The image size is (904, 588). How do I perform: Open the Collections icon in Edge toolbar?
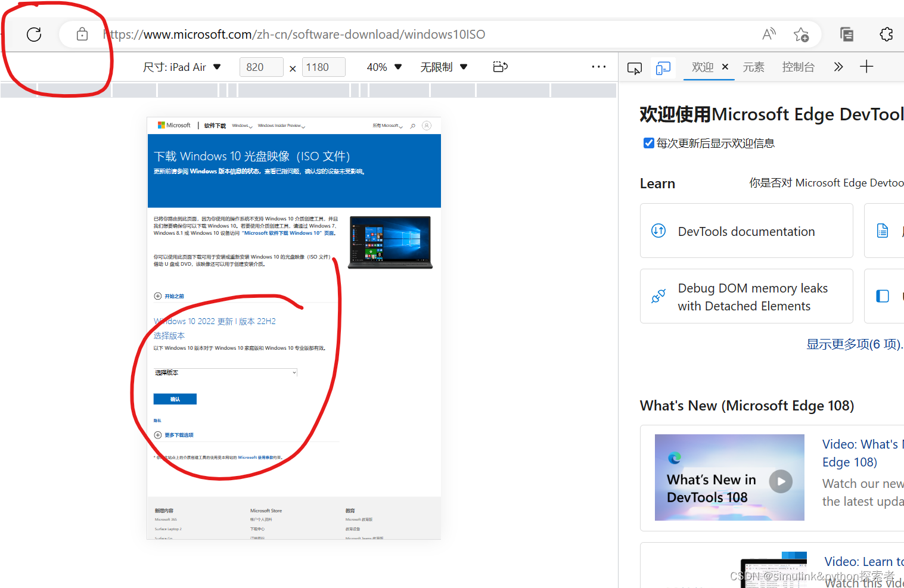(846, 34)
